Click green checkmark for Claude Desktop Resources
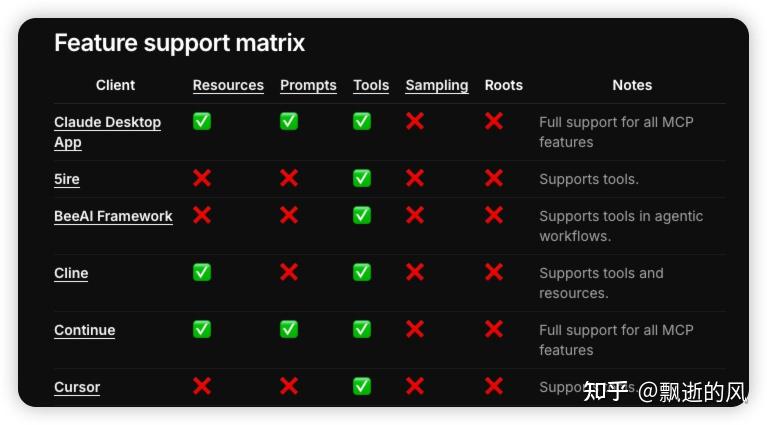This screenshot has height=425, width=767. coord(202,121)
